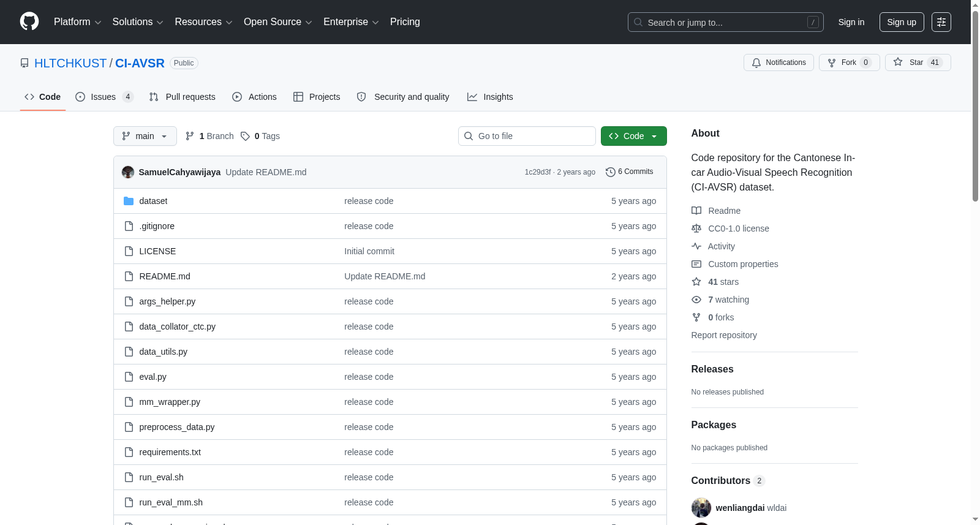Open the global navigation settings icon button
980x525 pixels.
[941, 22]
